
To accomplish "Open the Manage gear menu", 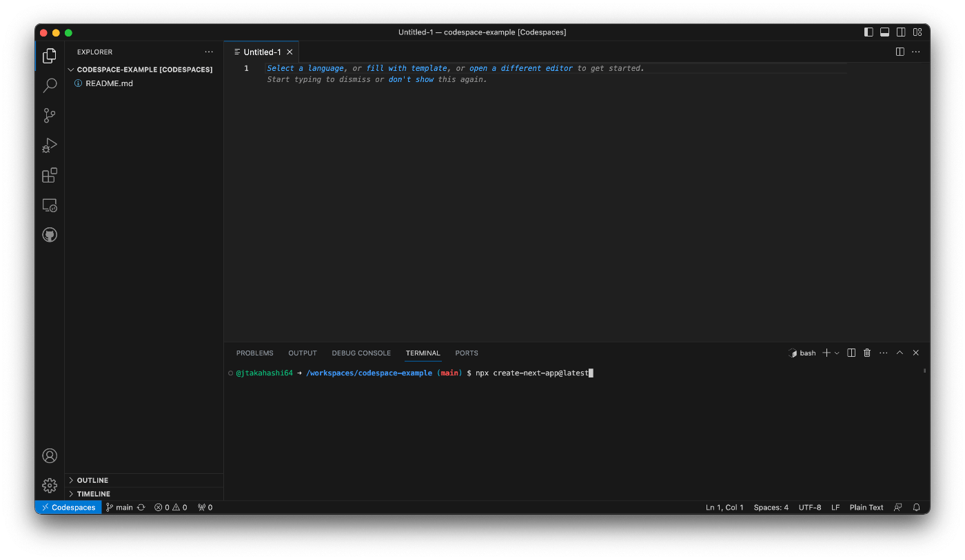I will [x=50, y=486].
